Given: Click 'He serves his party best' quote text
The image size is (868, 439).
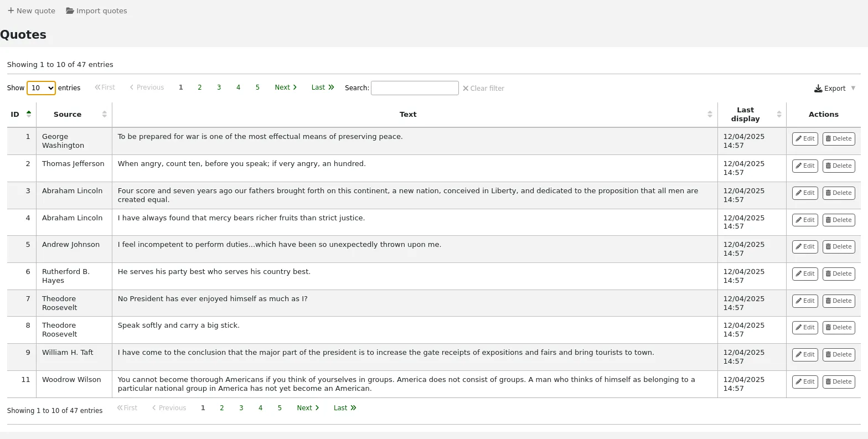Looking at the screenshot, I should [x=214, y=272].
